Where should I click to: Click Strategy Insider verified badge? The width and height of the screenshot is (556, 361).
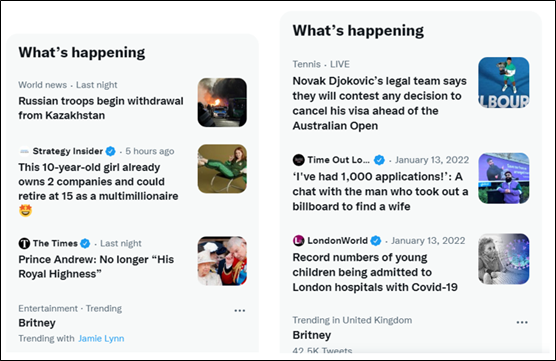coord(111,151)
